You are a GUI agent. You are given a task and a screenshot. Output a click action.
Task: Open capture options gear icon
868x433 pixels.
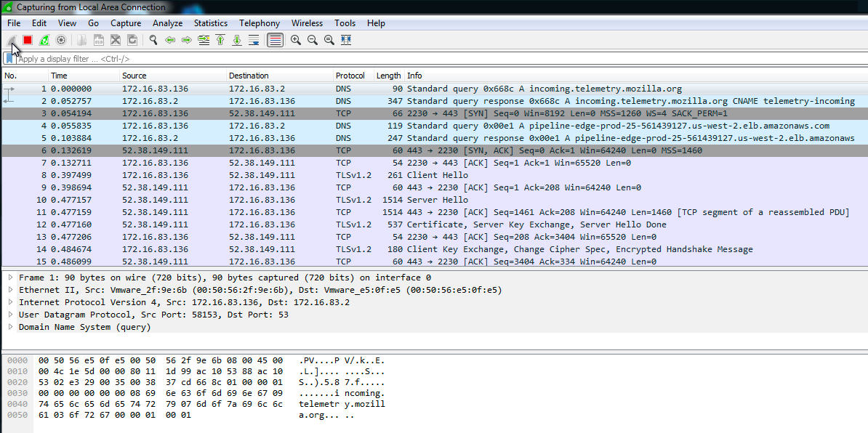coord(61,40)
